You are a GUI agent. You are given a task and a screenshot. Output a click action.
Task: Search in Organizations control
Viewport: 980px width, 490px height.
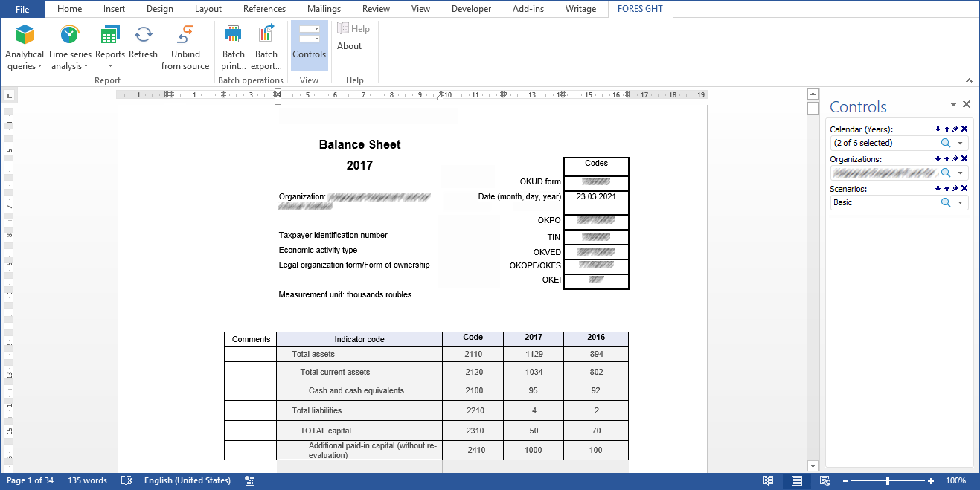click(946, 173)
